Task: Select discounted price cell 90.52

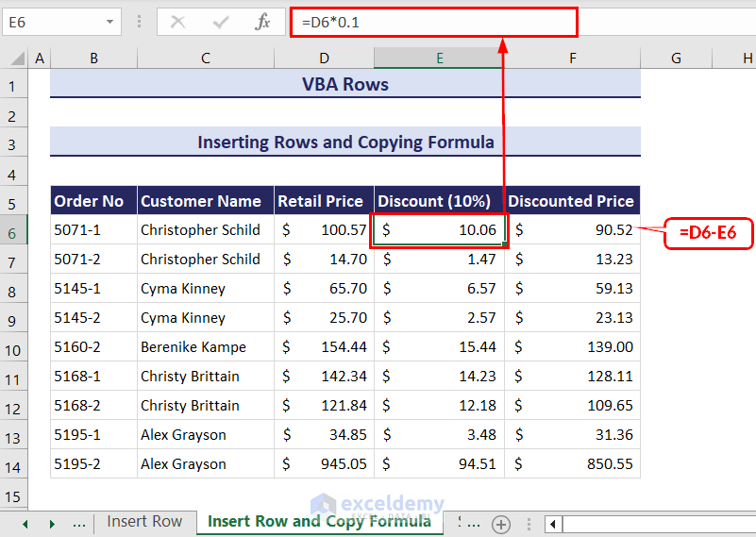Action: point(572,230)
